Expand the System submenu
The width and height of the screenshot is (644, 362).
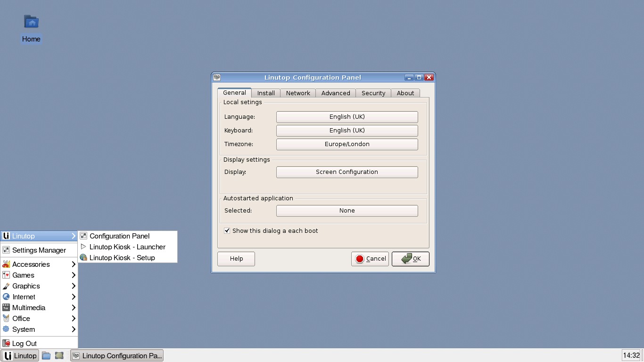[39, 329]
